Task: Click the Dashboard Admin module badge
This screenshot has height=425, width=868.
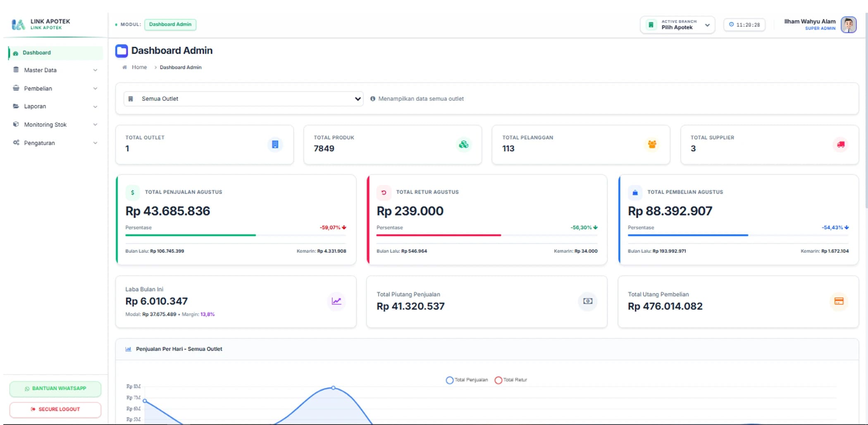Action: point(170,24)
